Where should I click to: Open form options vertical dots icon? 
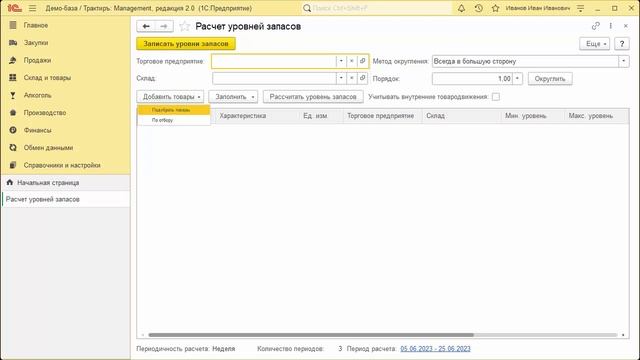[x=611, y=26]
